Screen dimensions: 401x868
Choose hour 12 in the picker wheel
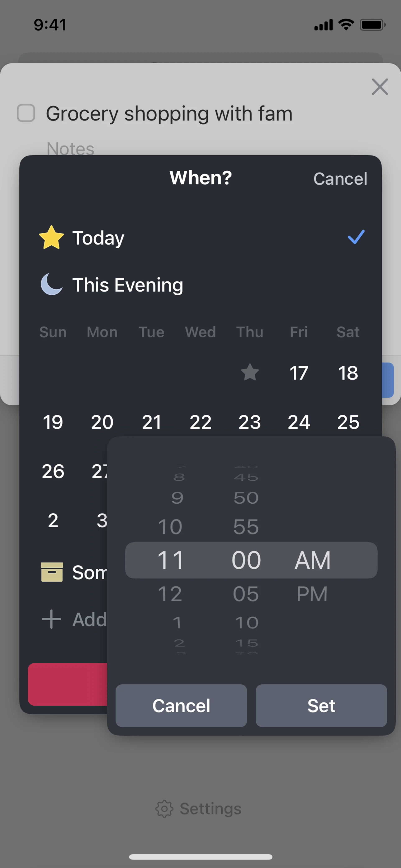pyautogui.click(x=170, y=594)
